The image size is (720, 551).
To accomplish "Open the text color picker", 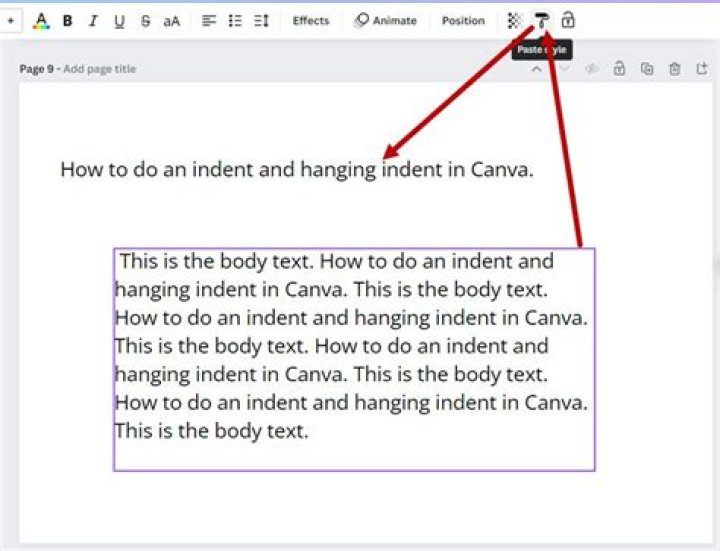I will (x=41, y=21).
